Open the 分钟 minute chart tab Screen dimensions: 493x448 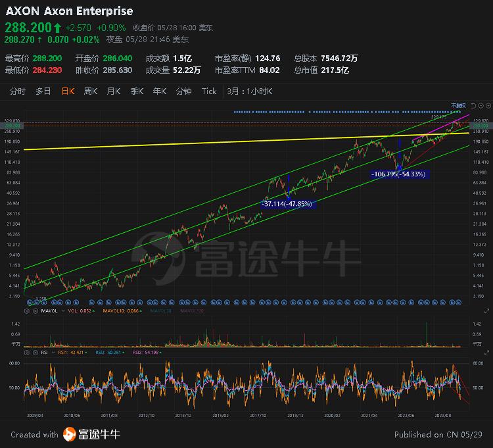pos(183,91)
